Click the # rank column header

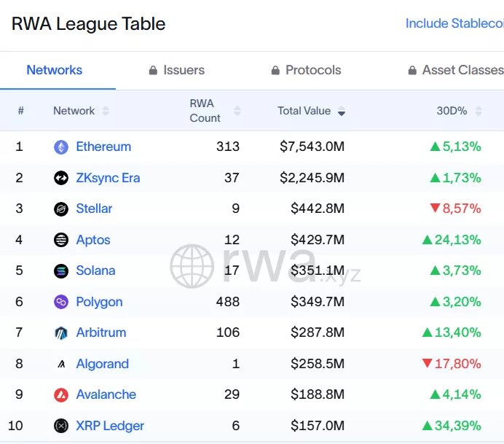pos(20,111)
